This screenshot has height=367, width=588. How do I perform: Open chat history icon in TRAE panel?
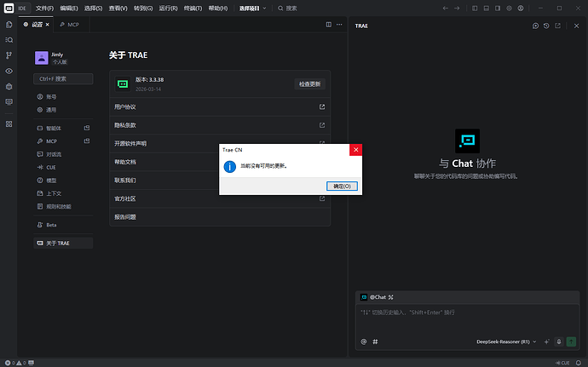[x=546, y=26]
